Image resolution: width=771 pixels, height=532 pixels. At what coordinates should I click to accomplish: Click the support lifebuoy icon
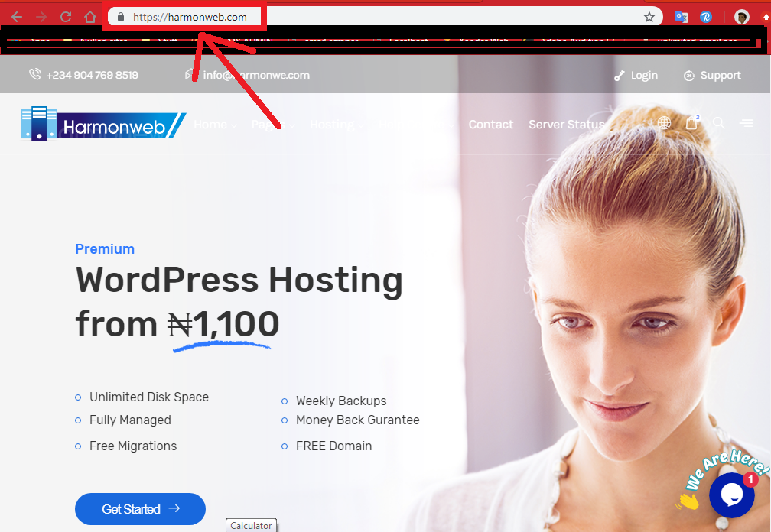coord(689,76)
